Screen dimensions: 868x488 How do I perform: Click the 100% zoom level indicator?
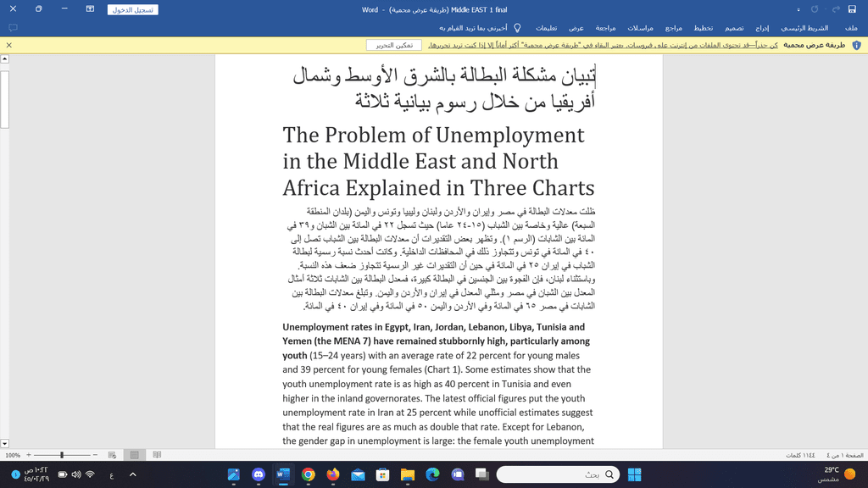(13, 455)
